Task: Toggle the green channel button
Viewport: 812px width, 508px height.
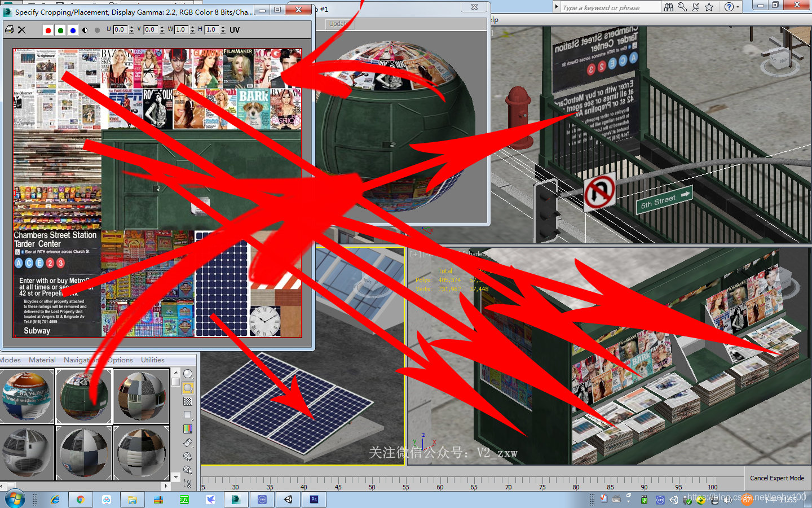Action: click(61, 30)
